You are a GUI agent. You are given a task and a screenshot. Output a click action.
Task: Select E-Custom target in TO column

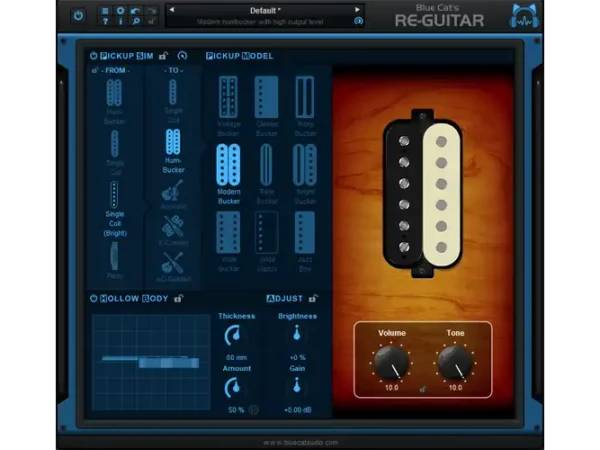click(173, 230)
